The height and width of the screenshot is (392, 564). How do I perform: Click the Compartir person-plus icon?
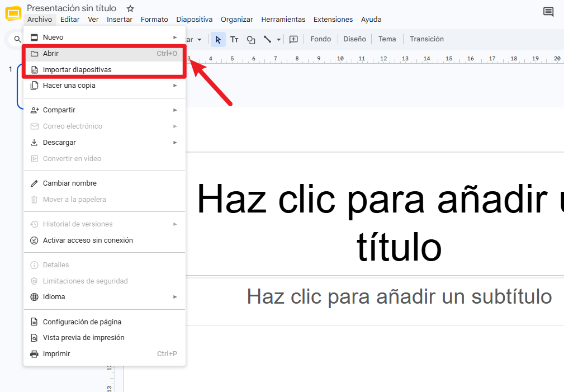click(x=35, y=110)
